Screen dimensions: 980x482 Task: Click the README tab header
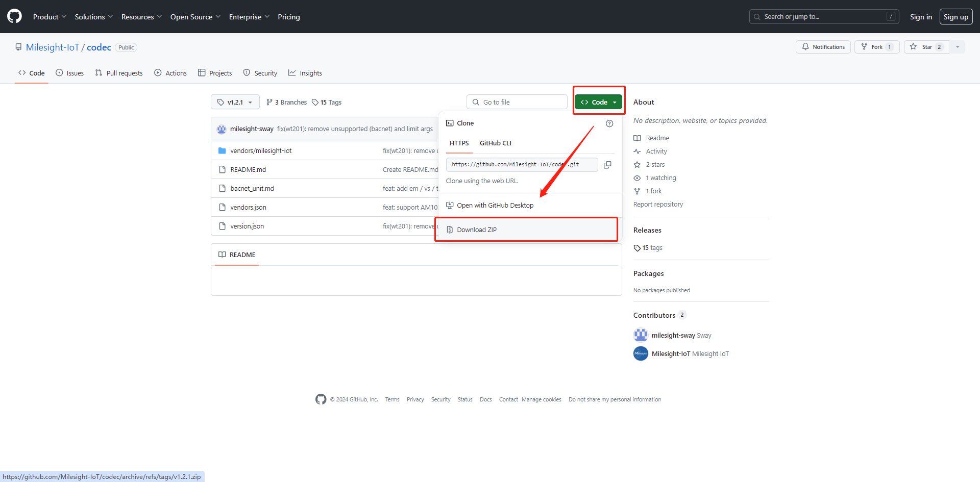coord(237,255)
